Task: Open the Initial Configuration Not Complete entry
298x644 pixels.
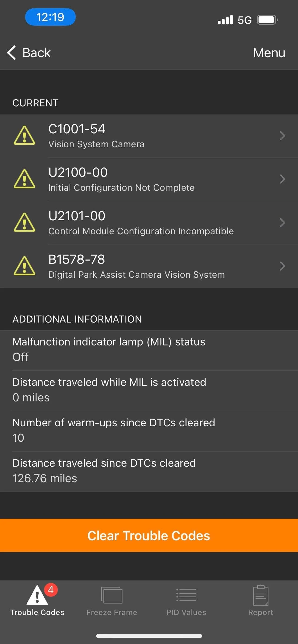Action: coord(149,179)
